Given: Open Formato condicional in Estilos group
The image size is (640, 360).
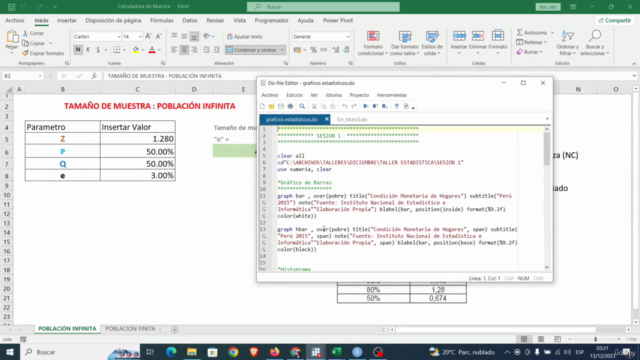Looking at the screenshot, I should pyautogui.click(x=373, y=43).
